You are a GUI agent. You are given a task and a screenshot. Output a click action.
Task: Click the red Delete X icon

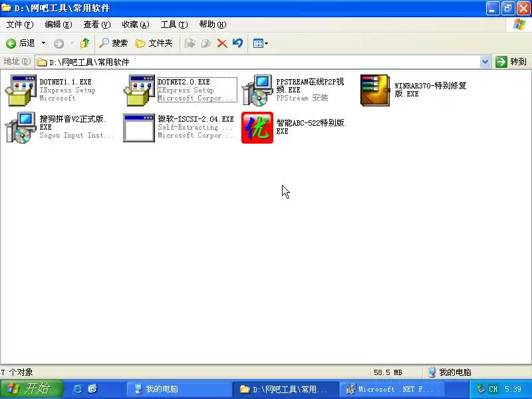coord(222,43)
